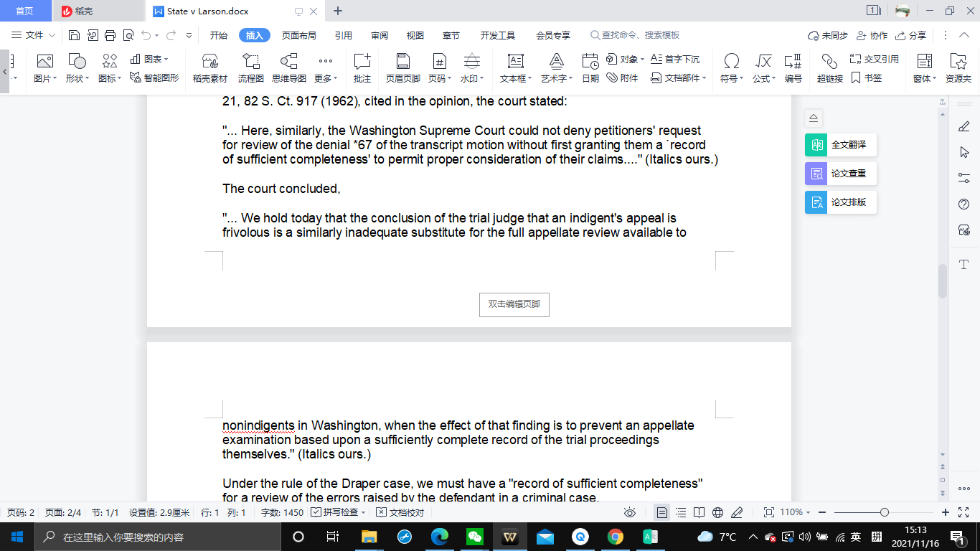Insert a 符号 symbol
This screenshot has width=980, height=551.
tap(732, 68)
